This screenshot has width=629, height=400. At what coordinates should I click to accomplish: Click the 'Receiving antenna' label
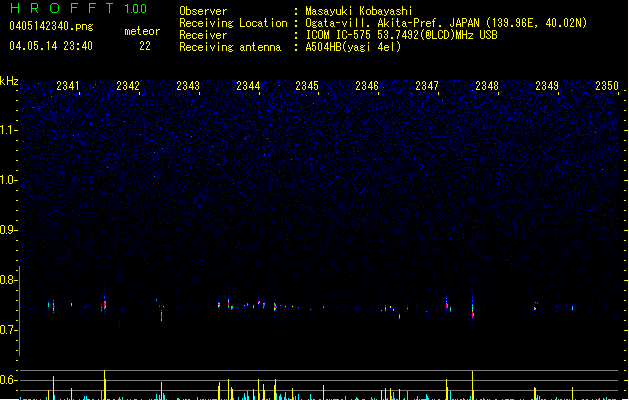point(230,47)
